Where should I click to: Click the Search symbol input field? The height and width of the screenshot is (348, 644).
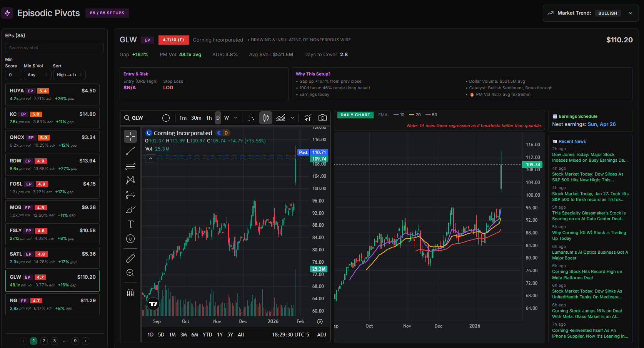click(54, 48)
